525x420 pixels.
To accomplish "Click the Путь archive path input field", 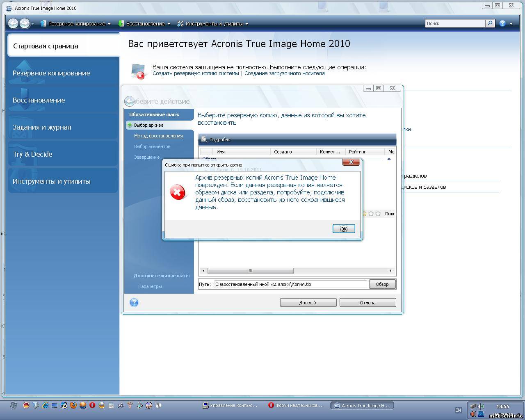I will pyautogui.click(x=290, y=284).
